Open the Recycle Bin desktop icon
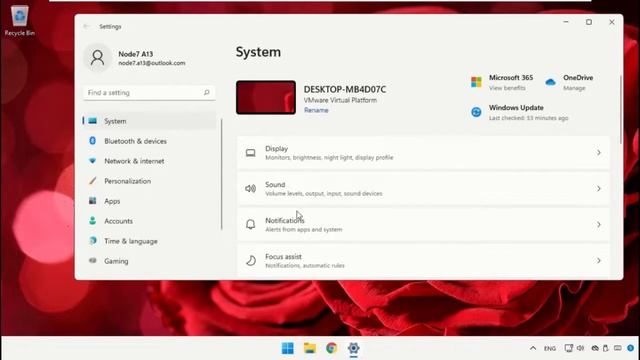The width and height of the screenshot is (640, 360). click(20, 20)
